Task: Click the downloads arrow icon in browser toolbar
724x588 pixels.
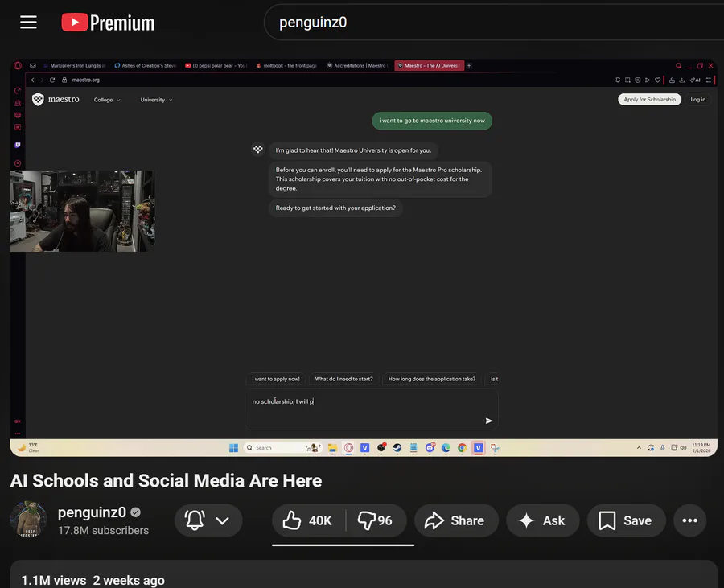Action: (681, 80)
